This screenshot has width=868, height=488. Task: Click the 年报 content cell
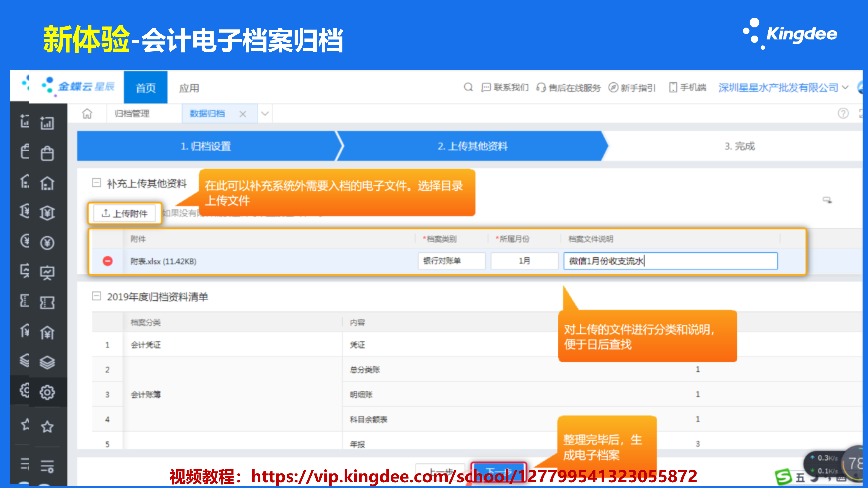tap(357, 444)
